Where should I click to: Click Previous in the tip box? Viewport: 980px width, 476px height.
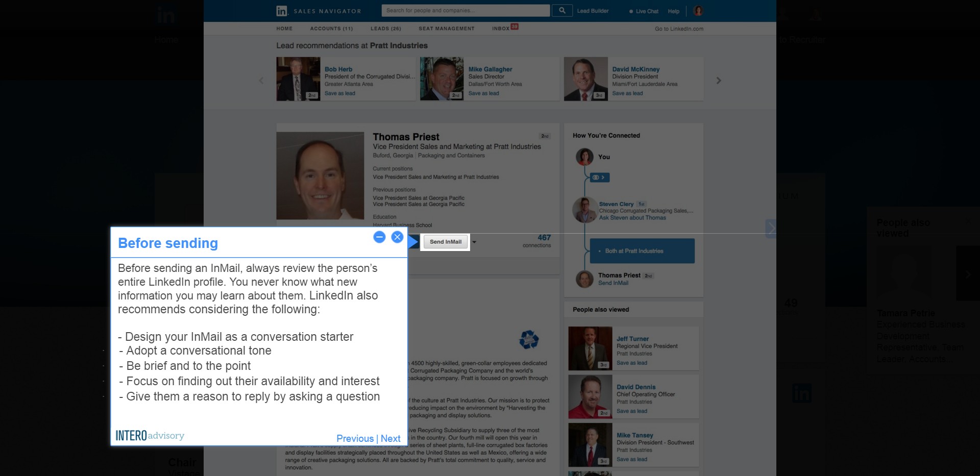click(355, 438)
